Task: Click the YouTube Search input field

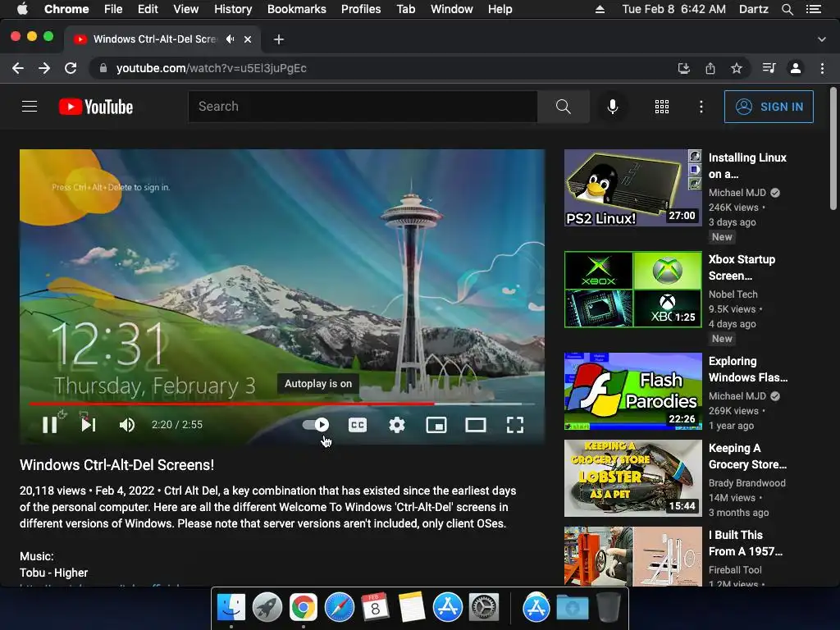Action: tap(363, 107)
